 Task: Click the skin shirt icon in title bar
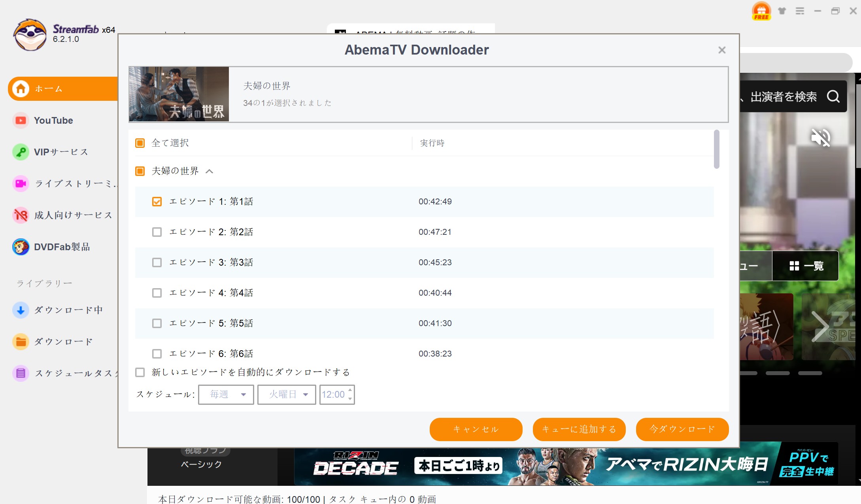coord(782,11)
